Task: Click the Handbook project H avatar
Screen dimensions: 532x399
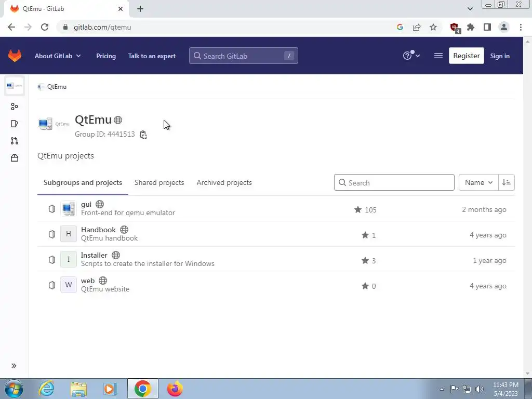Action: [x=69, y=234]
